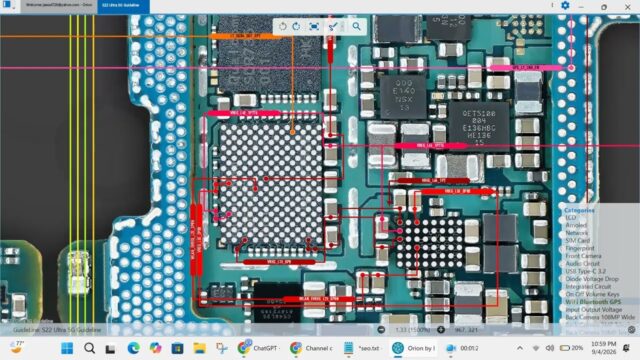
Task: Click the zoom out minus button
Action: (381, 329)
